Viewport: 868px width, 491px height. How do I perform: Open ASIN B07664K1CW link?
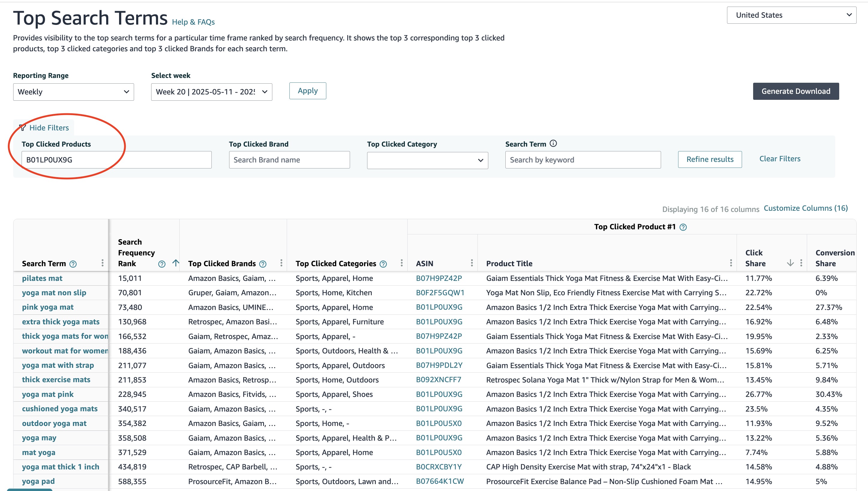coord(440,481)
